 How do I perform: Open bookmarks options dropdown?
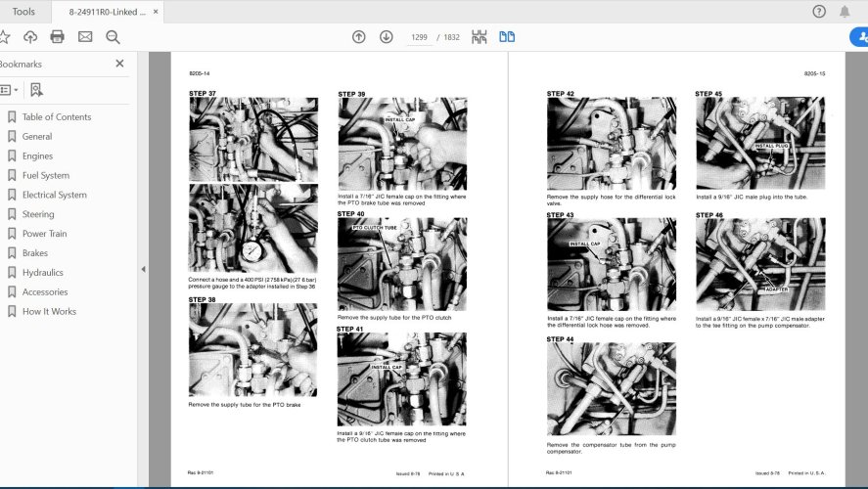pyautogui.click(x=9, y=90)
